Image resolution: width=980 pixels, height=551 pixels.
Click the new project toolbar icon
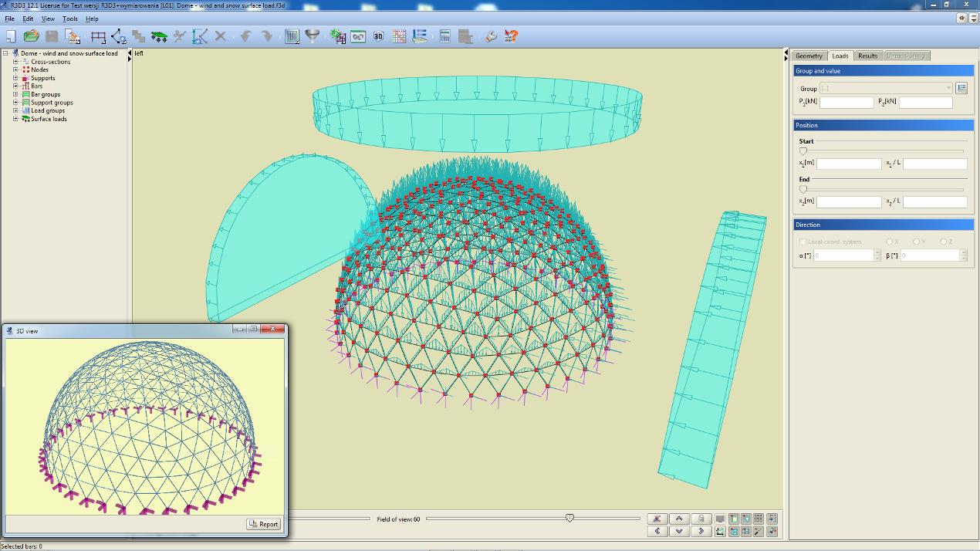11,35
